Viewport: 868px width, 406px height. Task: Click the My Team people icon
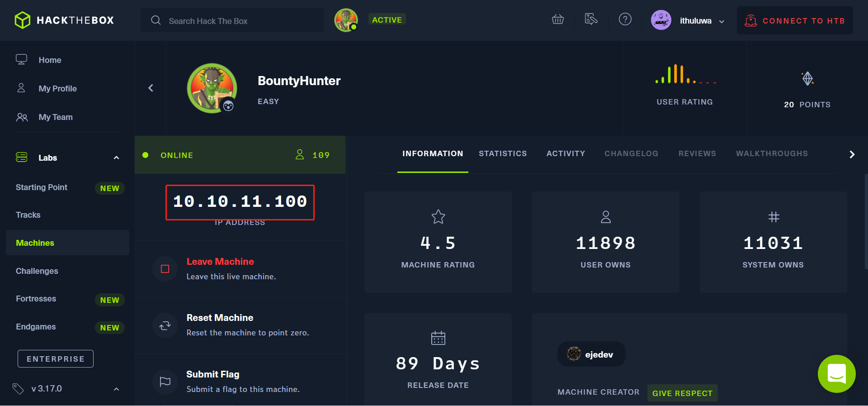(x=22, y=117)
